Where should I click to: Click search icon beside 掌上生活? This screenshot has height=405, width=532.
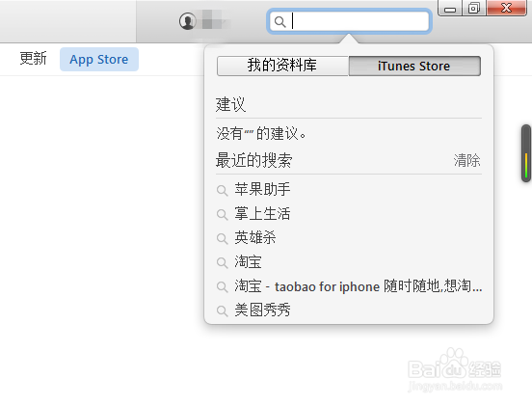pos(222,214)
